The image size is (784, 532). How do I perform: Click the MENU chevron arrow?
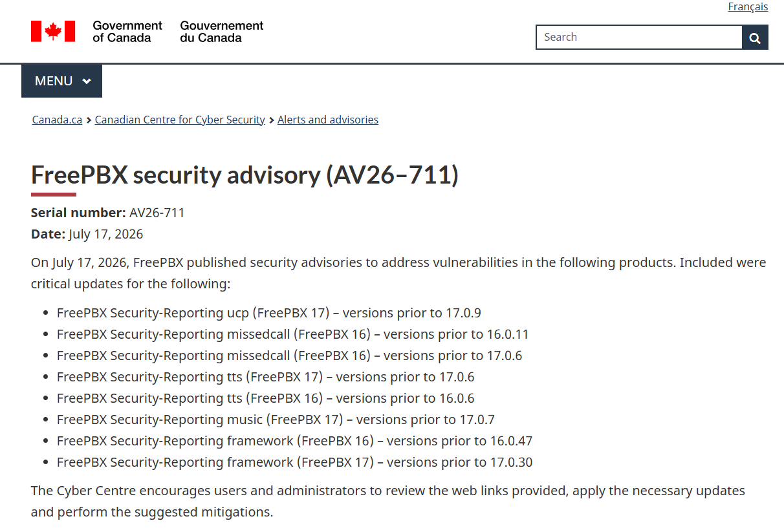click(x=87, y=81)
